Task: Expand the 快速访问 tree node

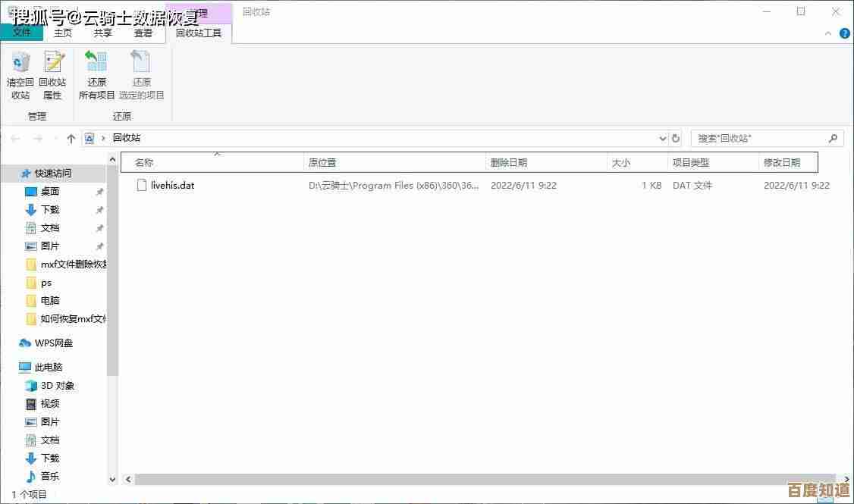Action: coord(15,174)
